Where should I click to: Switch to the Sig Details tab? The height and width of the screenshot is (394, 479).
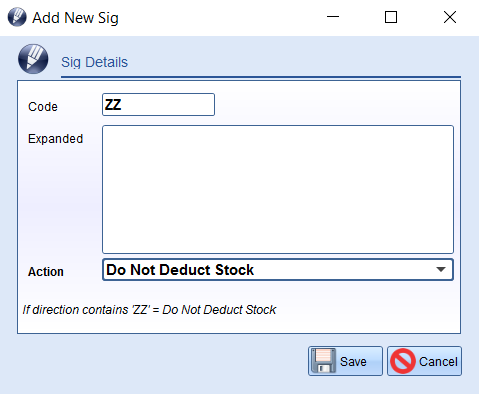(94, 62)
